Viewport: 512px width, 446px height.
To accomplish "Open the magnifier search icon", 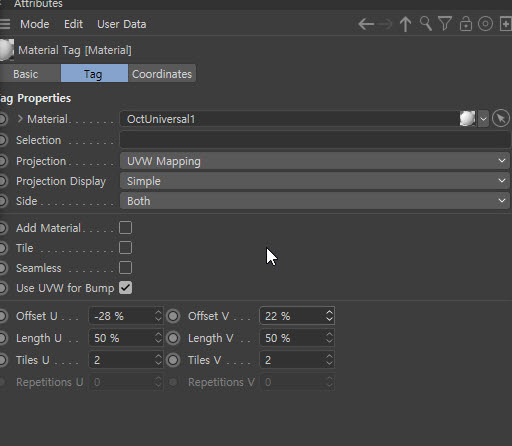I will click(x=426, y=24).
